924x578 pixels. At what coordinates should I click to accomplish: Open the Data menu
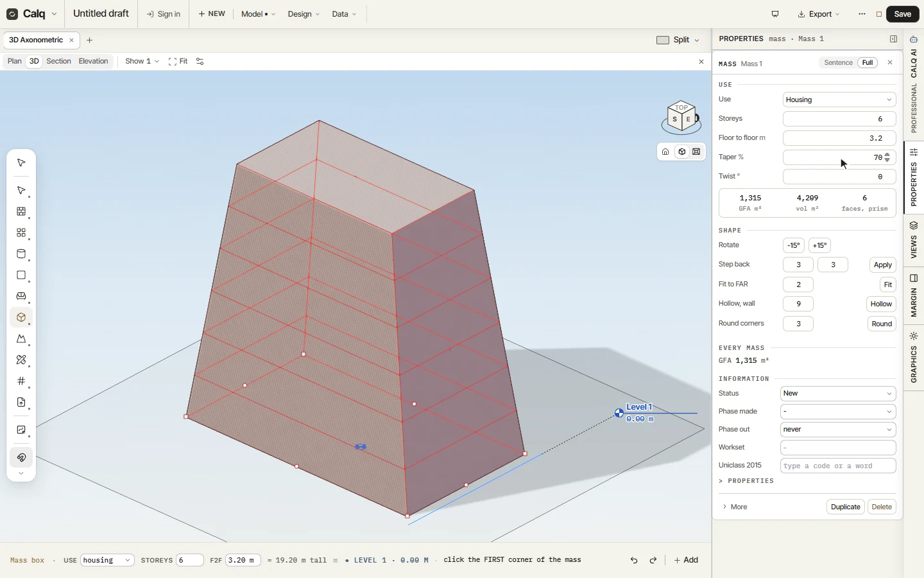click(x=345, y=14)
